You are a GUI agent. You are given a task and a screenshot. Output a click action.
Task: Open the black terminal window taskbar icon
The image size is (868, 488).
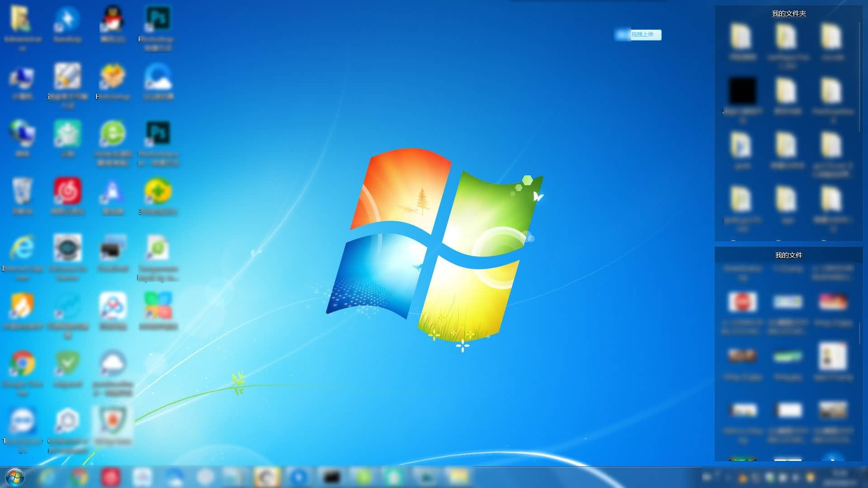tap(331, 477)
